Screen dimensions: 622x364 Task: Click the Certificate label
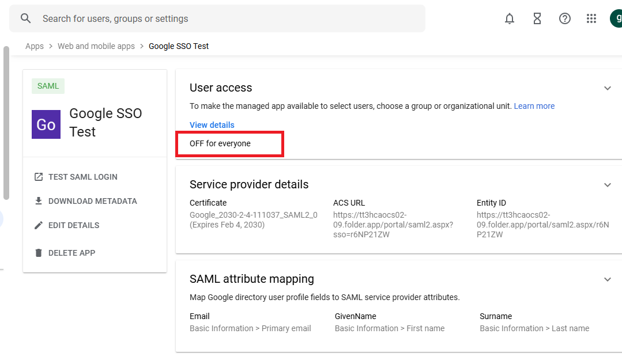[208, 203]
